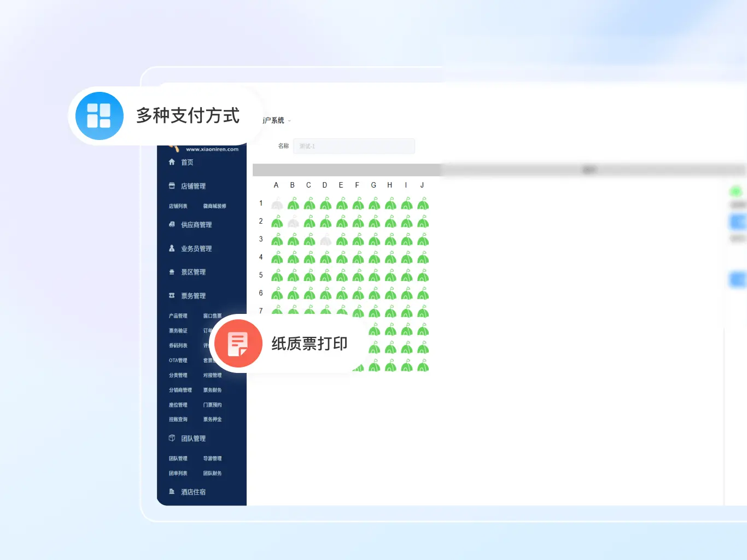Click inside the 名称 input field
The height and width of the screenshot is (560, 747).
click(x=354, y=146)
